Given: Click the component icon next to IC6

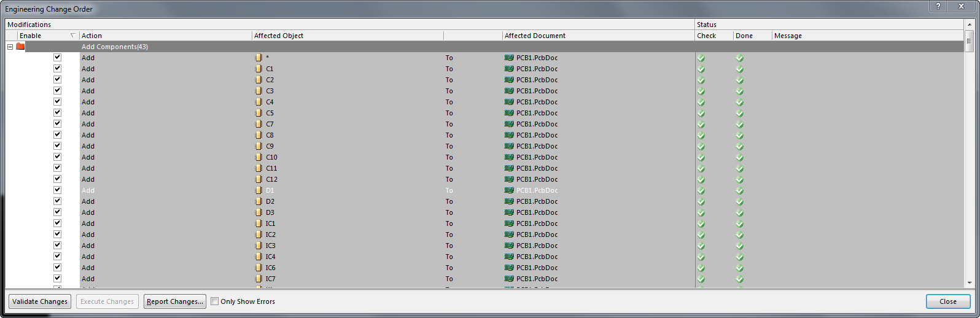Looking at the screenshot, I should tap(259, 268).
